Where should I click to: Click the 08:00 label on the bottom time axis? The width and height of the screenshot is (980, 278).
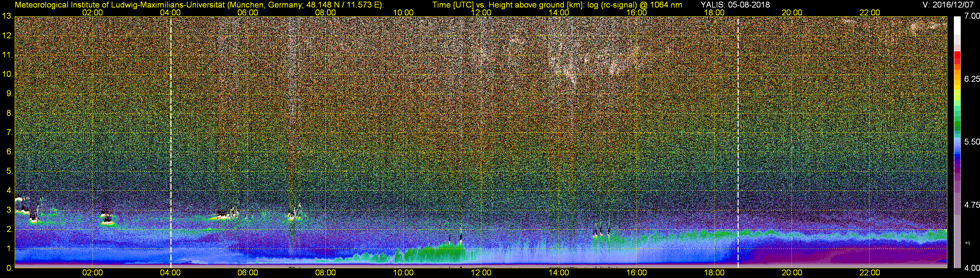pos(326,273)
